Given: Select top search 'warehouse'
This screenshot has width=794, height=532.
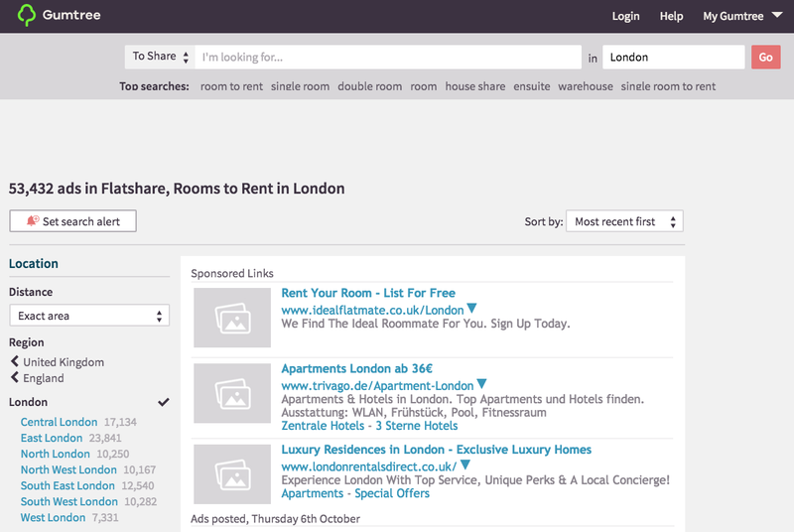Looking at the screenshot, I should pyautogui.click(x=586, y=86).
